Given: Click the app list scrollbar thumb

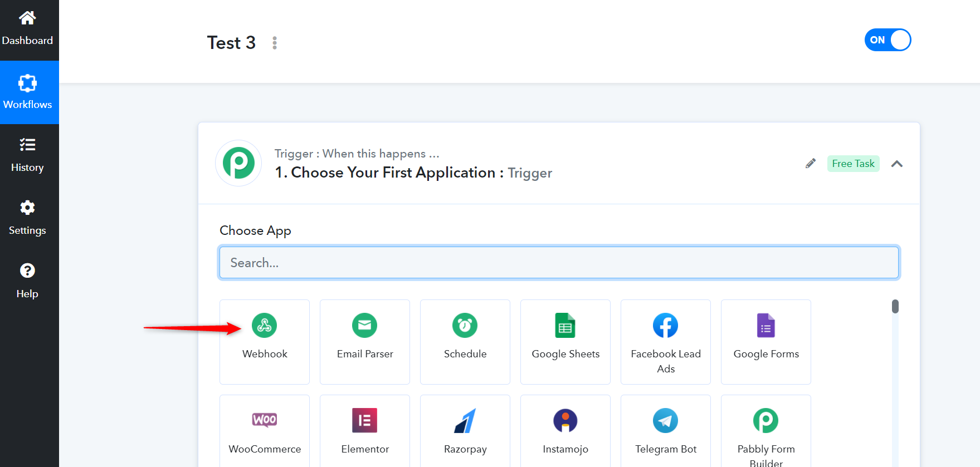Looking at the screenshot, I should tap(895, 307).
